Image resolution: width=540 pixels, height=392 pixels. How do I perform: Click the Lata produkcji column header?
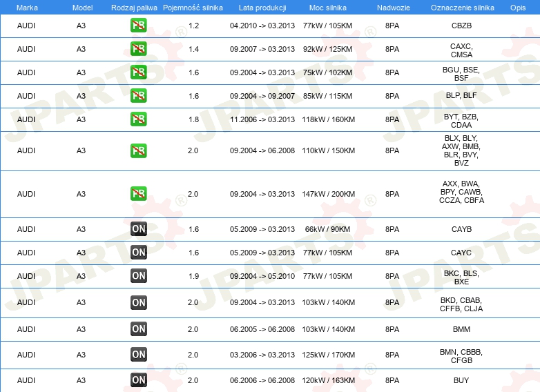pyautogui.click(x=262, y=8)
